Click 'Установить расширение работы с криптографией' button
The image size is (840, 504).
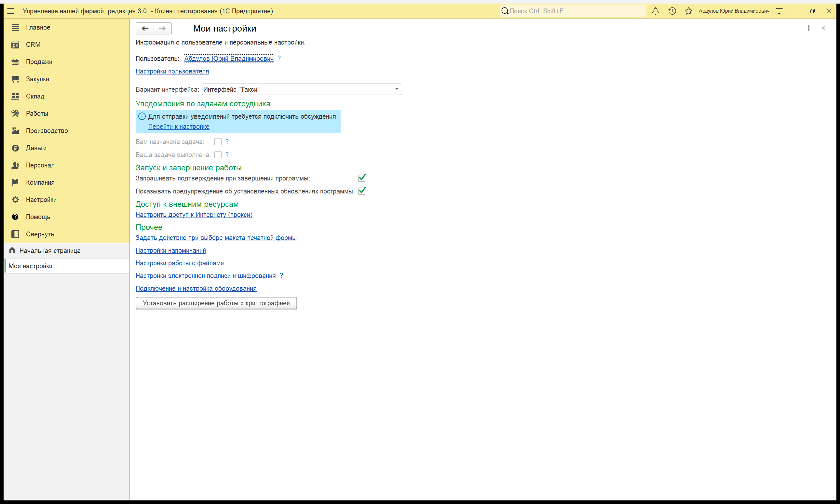pos(216,303)
